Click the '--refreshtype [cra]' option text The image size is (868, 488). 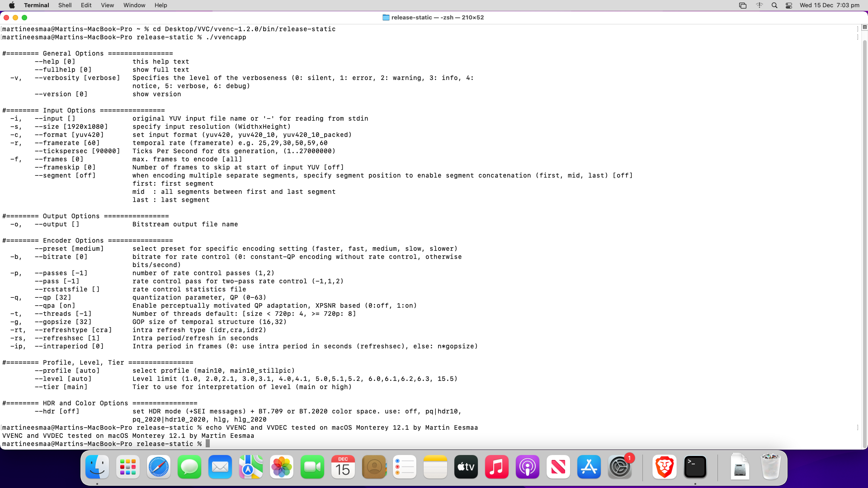tap(73, 330)
